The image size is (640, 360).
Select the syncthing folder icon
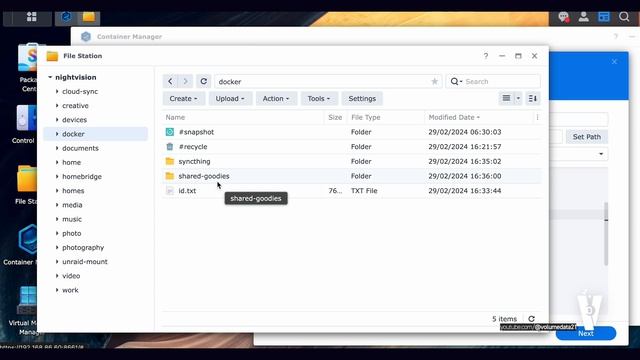(170, 161)
